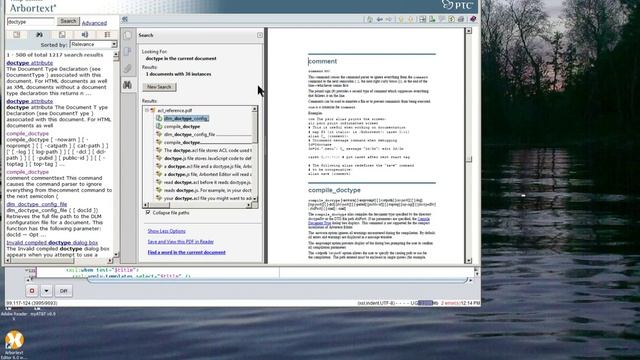Click the editor horizontal scrollbar right arrow
The image size is (640, 360).
click(470, 280)
